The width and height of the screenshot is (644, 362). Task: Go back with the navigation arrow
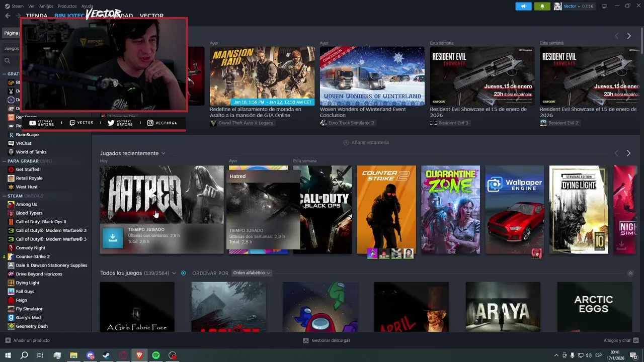point(8,16)
